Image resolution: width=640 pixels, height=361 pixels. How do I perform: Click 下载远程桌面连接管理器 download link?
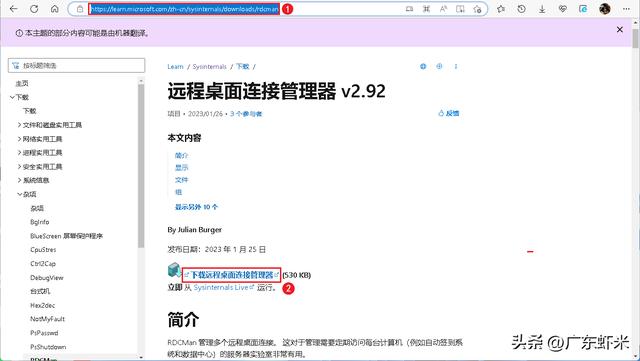pos(232,275)
